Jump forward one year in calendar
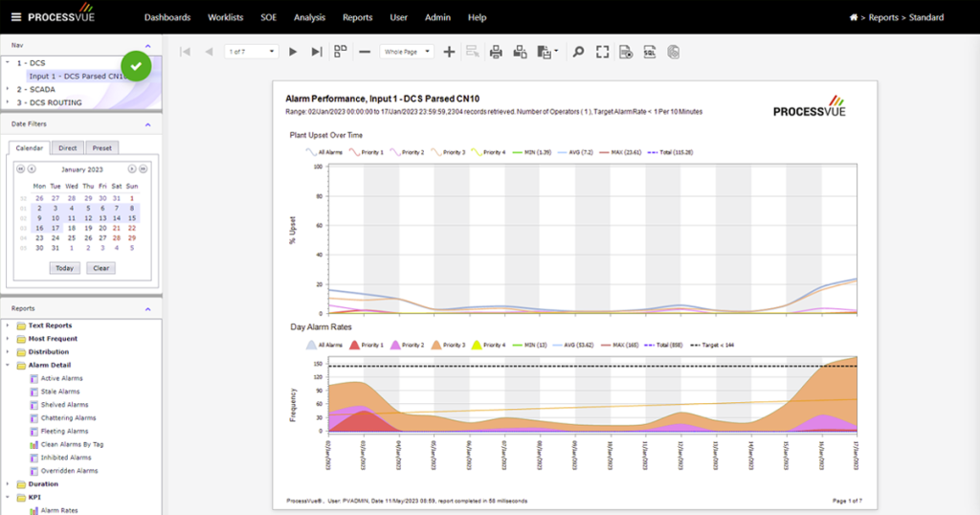 coord(144,168)
